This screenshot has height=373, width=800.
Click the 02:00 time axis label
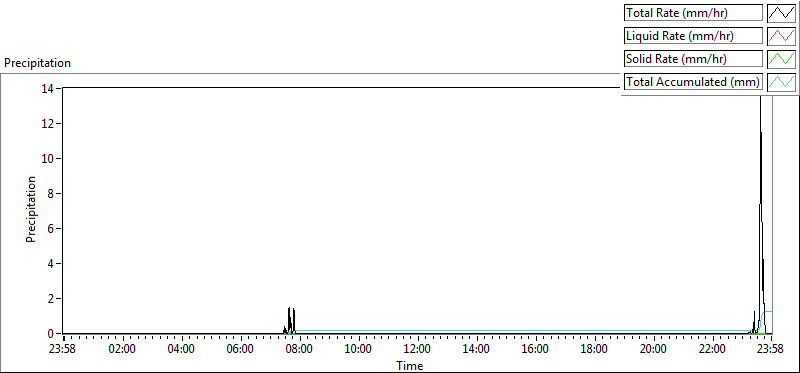tap(122, 350)
